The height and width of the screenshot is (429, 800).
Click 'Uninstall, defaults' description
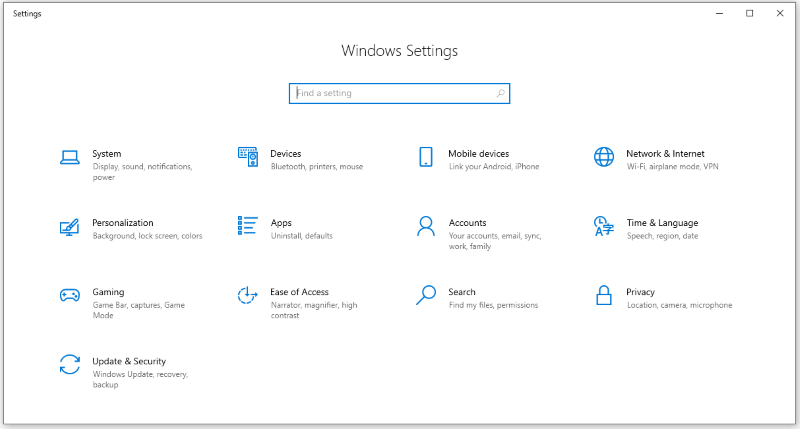pos(302,236)
